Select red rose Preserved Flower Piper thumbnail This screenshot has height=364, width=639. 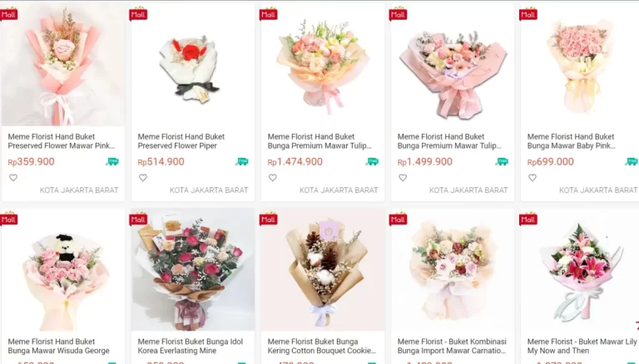[x=193, y=66]
